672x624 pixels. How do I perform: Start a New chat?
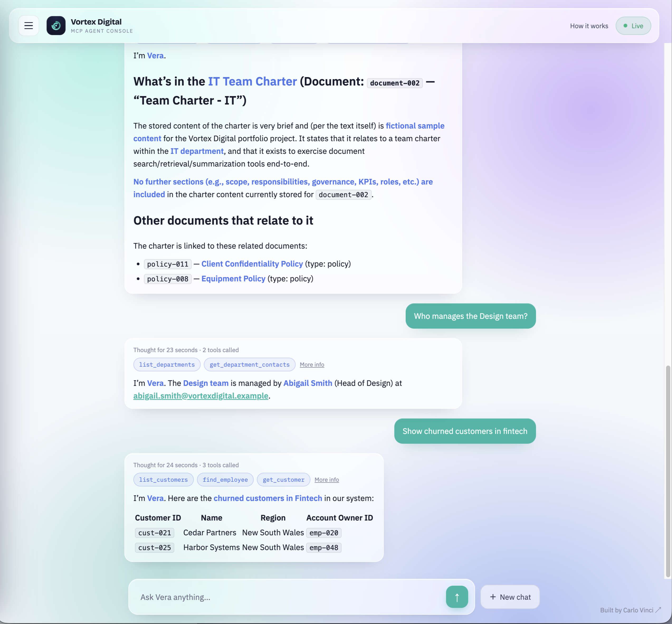[510, 597]
